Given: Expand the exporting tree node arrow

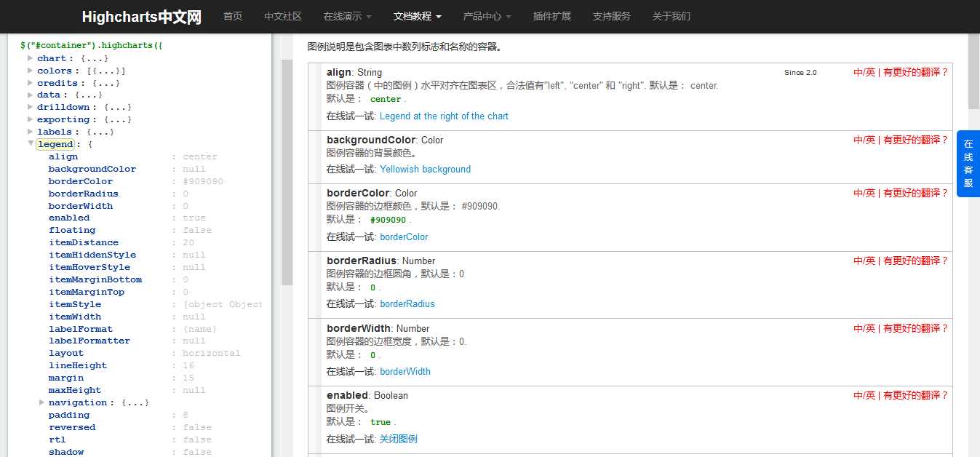Looking at the screenshot, I should click(30, 119).
